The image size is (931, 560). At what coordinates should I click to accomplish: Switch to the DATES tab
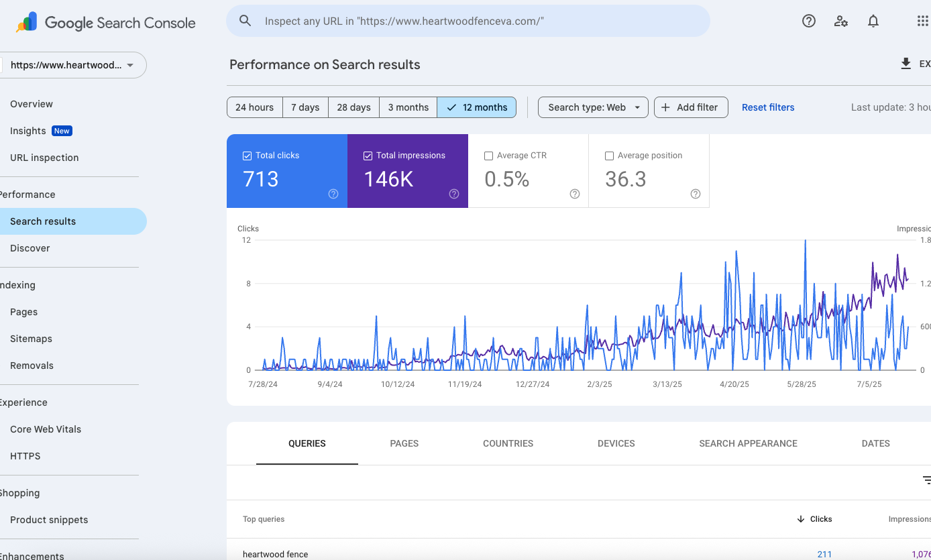click(x=876, y=443)
